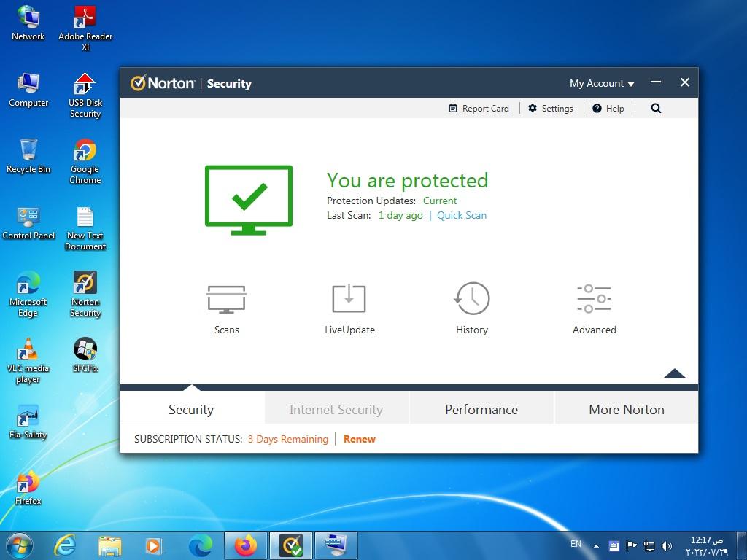This screenshot has height=560, width=747.
Task: Switch to the Security tab
Action: (x=191, y=410)
